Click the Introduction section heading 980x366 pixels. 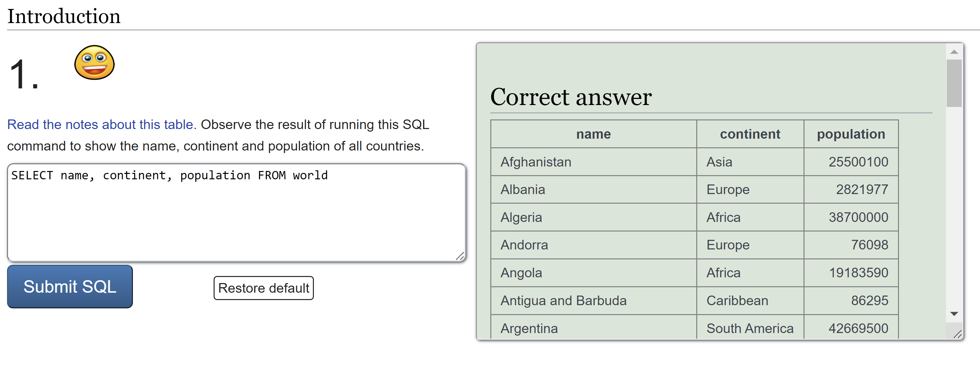click(64, 16)
